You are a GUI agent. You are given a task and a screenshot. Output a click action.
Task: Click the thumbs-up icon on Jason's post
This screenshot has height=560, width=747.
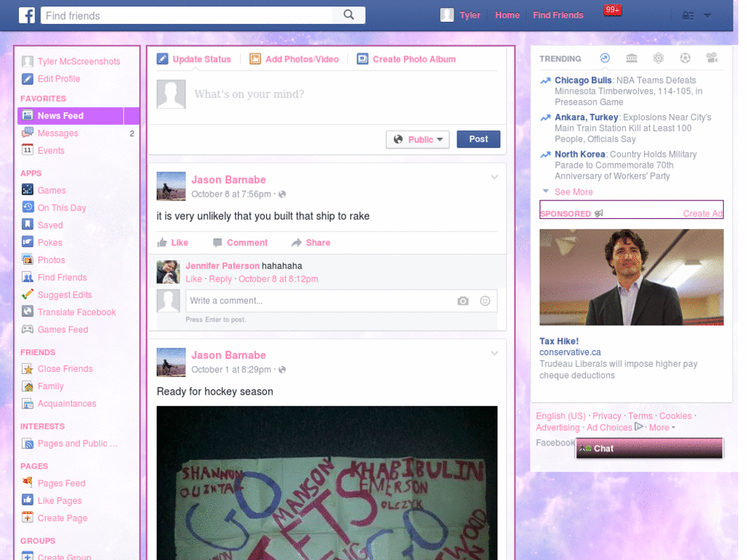point(162,242)
